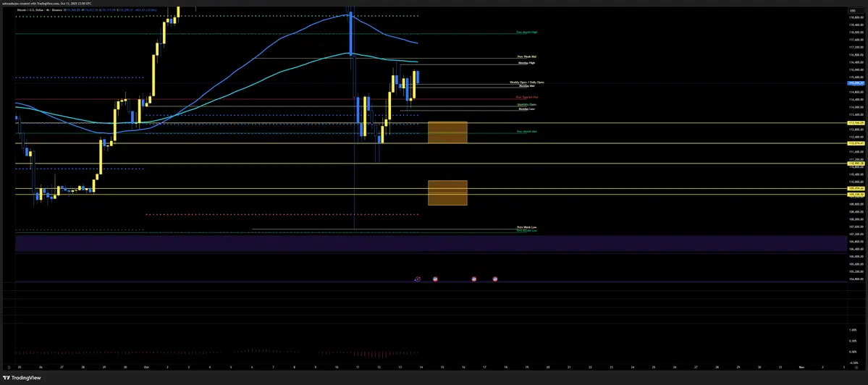Click the TradingView logo in the corner
Image resolution: width=868 pixels, height=385 pixels.
(x=22, y=378)
